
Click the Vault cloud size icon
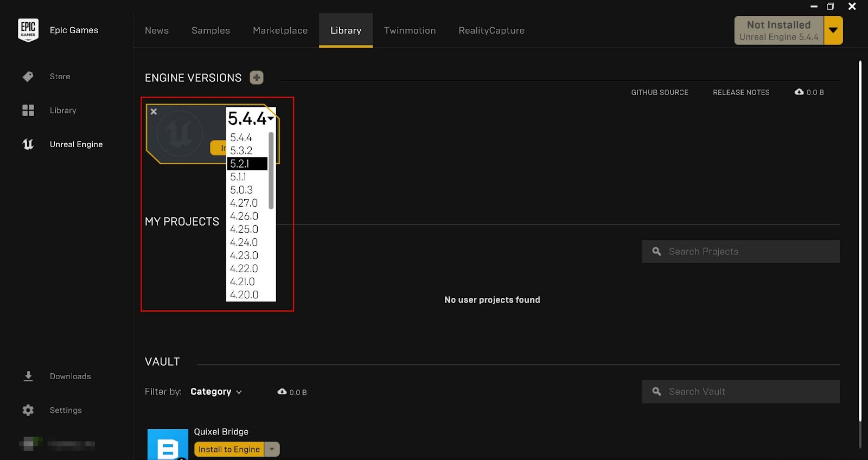coord(282,392)
